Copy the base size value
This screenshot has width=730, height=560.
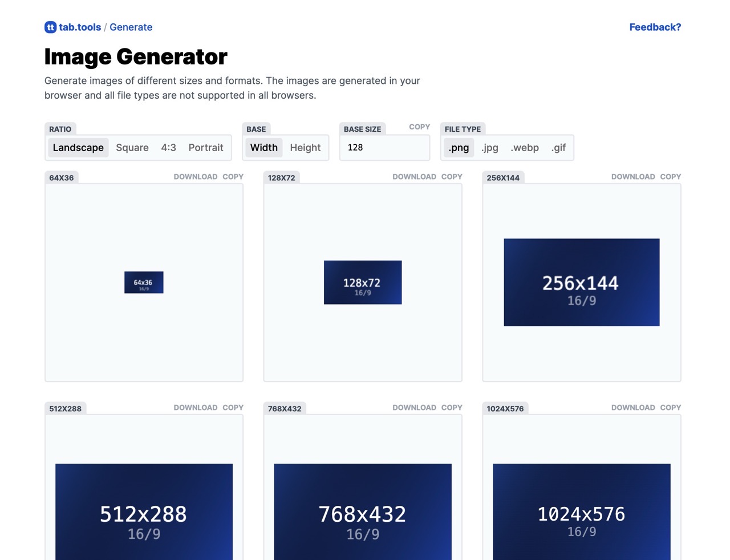click(419, 127)
